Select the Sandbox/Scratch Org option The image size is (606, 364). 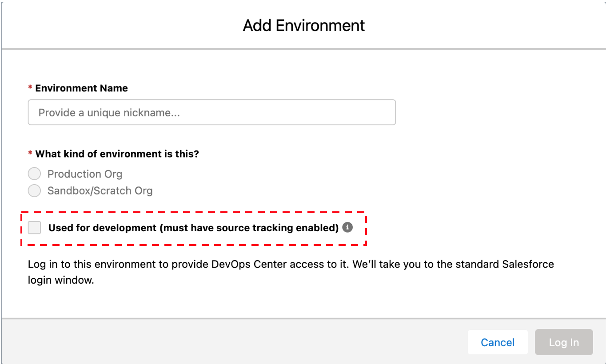point(34,190)
